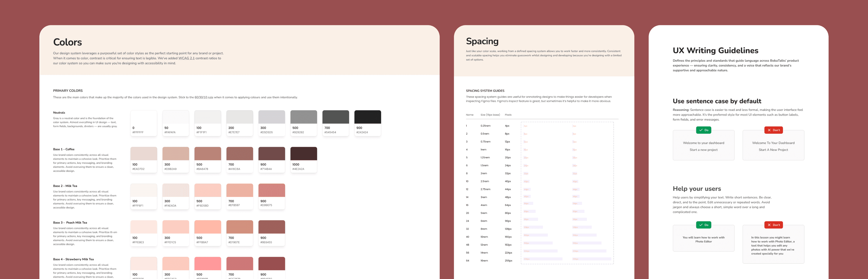The height and width of the screenshot is (279, 868).
Task: Select the UX Writing Guidelines title
Action: click(715, 50)
